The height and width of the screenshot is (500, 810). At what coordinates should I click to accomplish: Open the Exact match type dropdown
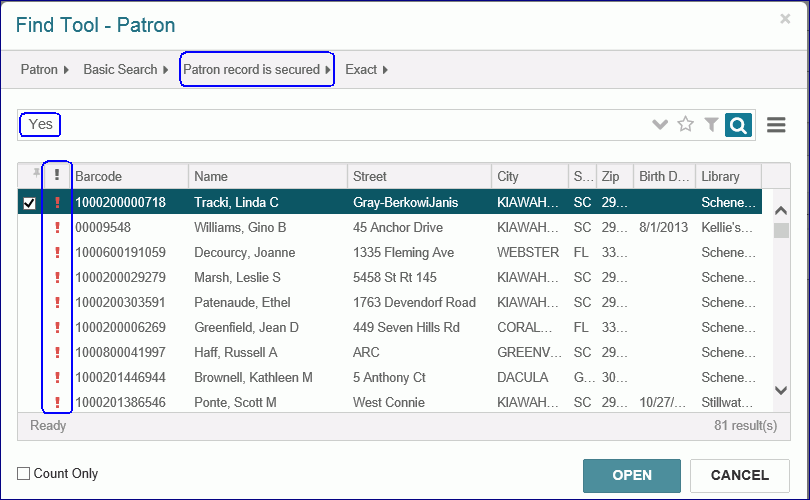(x=366, y=70)
